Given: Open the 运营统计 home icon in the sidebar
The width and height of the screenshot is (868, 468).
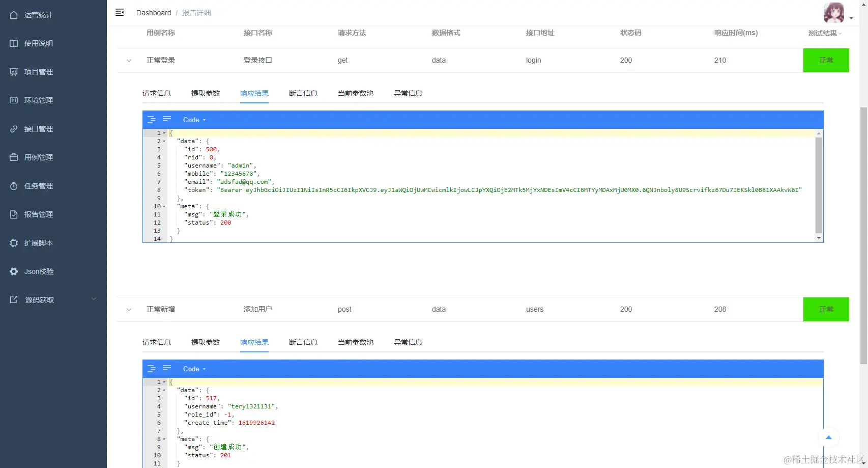Looking at the screenshot, I should click(x=14, y=15).
